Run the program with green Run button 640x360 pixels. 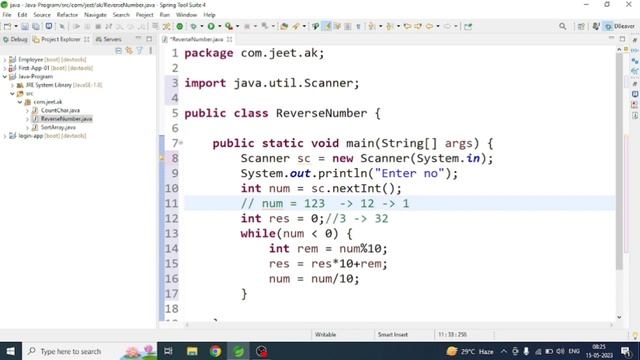click(x=211, y=27)
